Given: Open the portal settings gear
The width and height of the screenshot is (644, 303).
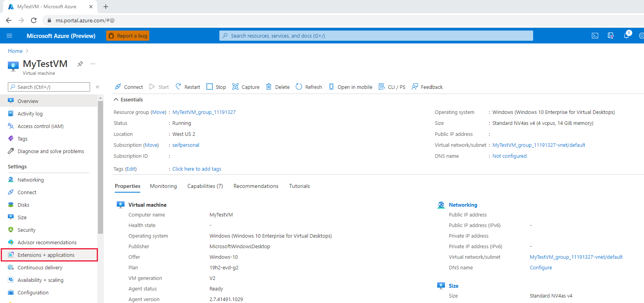Looking at the screenshot, I should [641, 36].
